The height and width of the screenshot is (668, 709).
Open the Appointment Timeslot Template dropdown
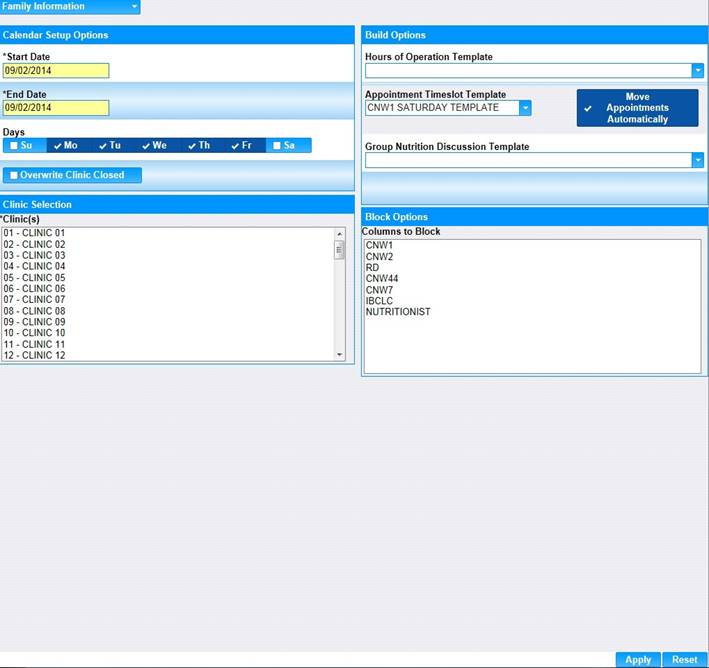525,108
